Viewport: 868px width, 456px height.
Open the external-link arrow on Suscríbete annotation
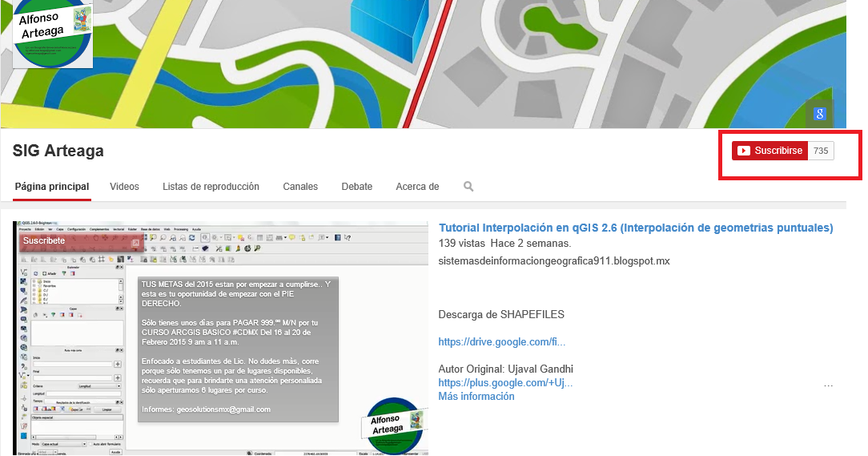click(x=135, y=242)
